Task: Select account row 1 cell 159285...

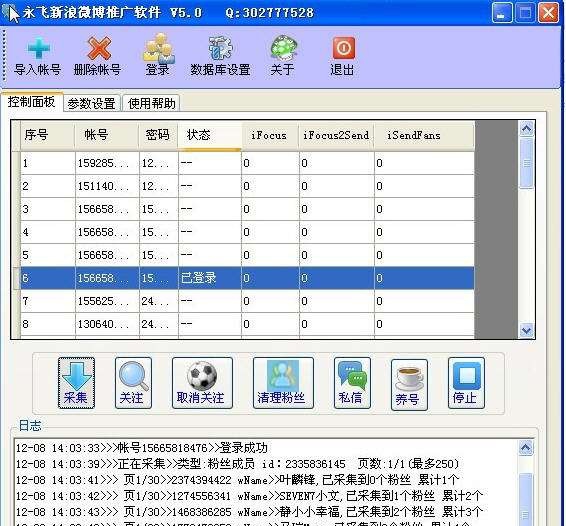Action: [x=107, y=163]
